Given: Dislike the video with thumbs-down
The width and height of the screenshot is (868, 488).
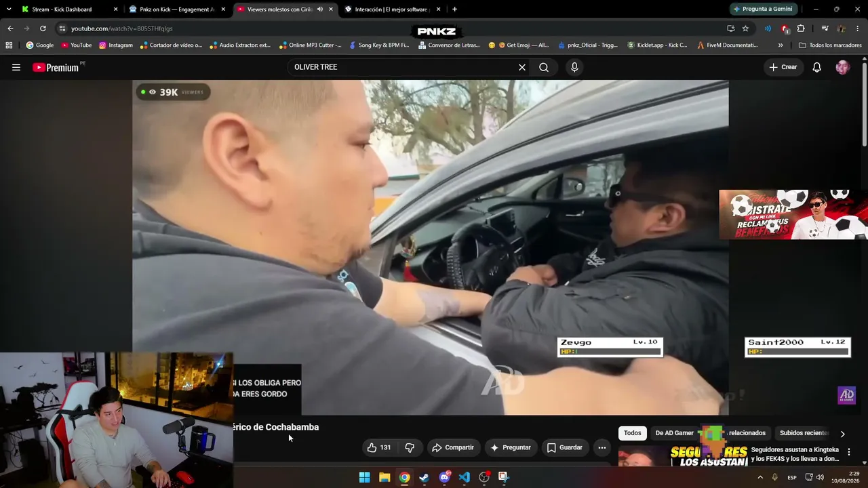Looking at the screenshot, I should [x=410, y=447].
